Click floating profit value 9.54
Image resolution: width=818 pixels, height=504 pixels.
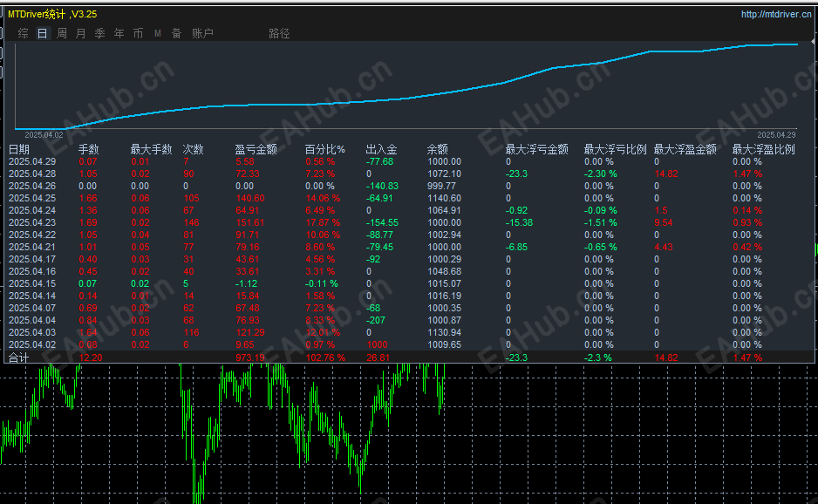[x=663, y=222]
